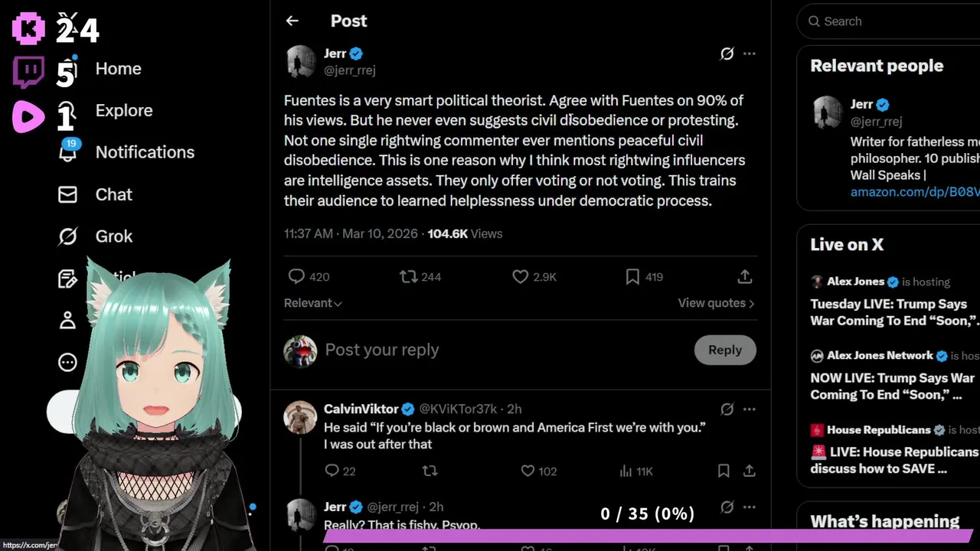
Task: Click the reply icon showing 420
Action: 296,277
